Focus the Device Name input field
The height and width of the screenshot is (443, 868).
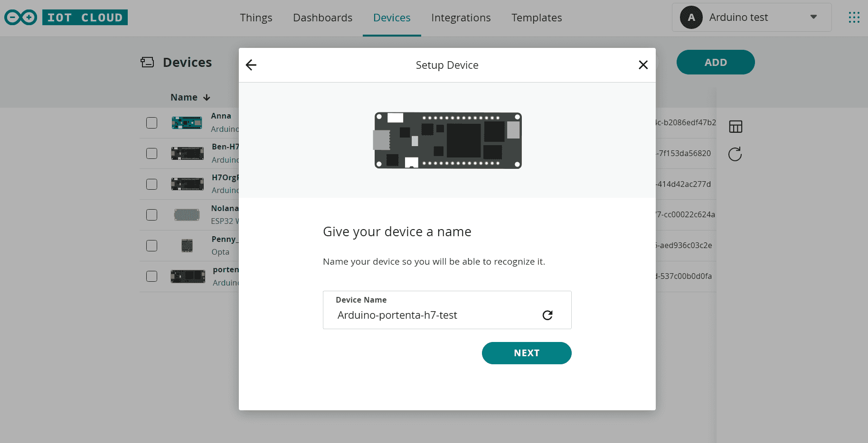point(437,315)
